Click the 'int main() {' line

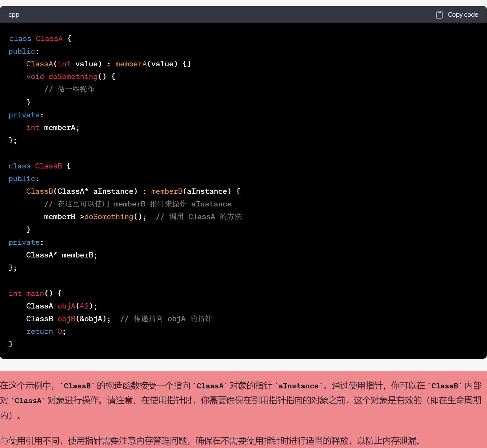pos(35,293)
